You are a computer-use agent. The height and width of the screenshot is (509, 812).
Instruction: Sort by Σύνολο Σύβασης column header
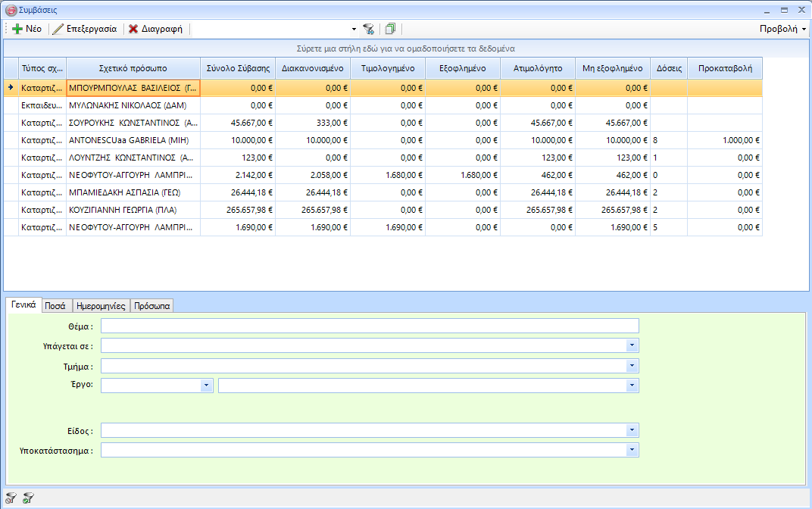[x=238, y=68]
